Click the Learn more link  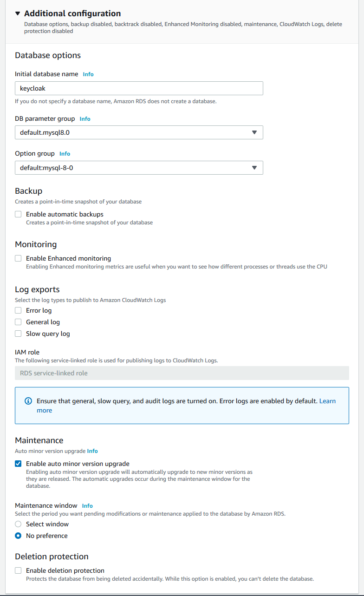pos(327,400)
